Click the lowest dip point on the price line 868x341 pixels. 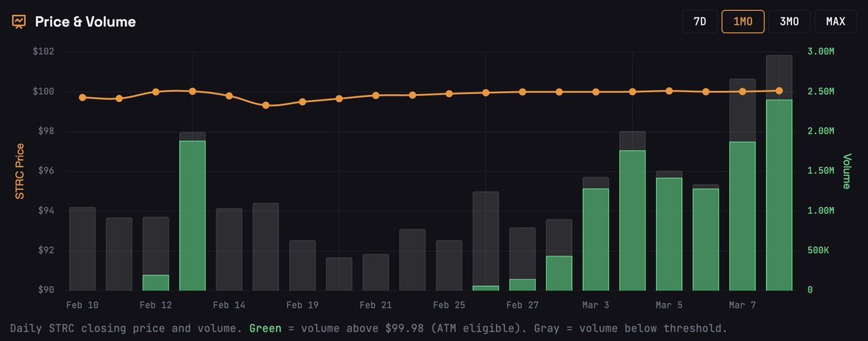pyautogui.click(x=265, y=106)
